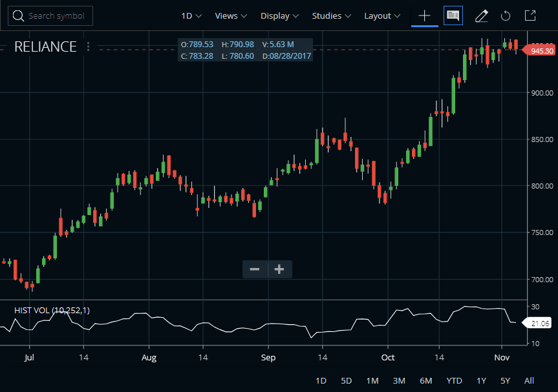Click the HIST VOL (10,252,1) study label
Image resolution: width=558 pixels, height=392 pixels.
click(52, 310)
